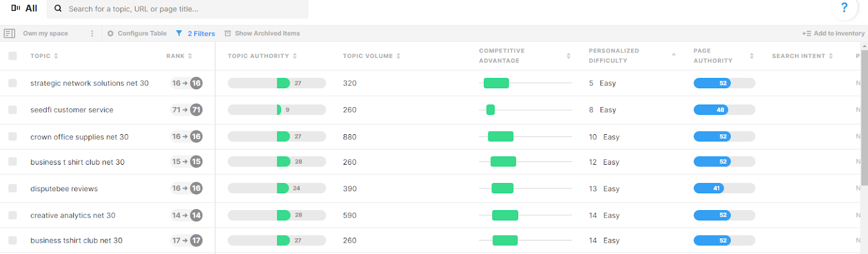Click the page authority bar showing 48
Viewport: 868px width, 254px height.
point(724,110)
